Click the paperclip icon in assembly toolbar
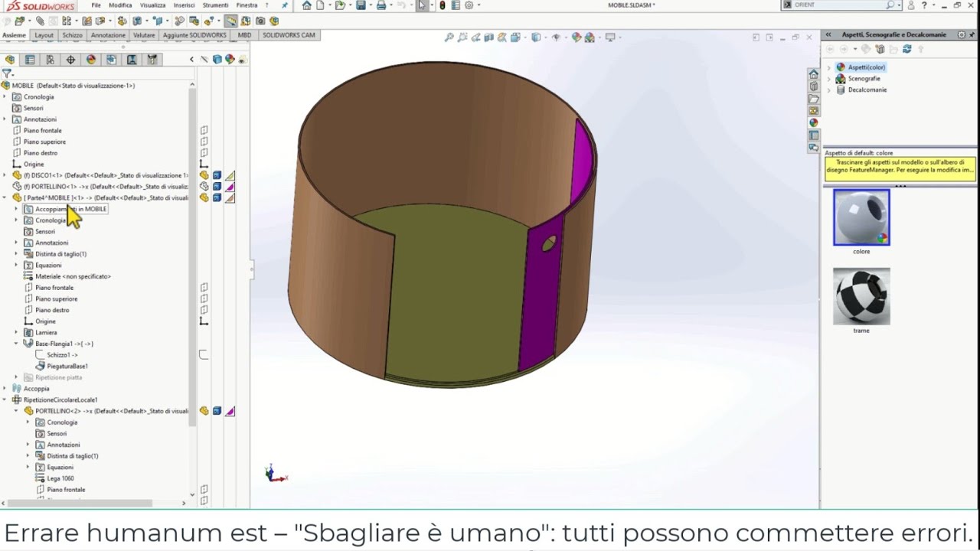Viewport: 980px width, 551px height. (x=40, y=21)
